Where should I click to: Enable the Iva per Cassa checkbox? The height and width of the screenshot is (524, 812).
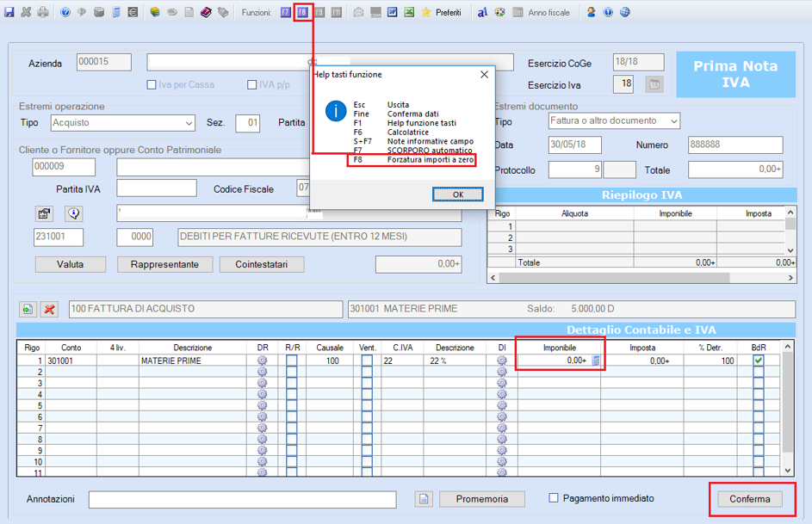152,85
